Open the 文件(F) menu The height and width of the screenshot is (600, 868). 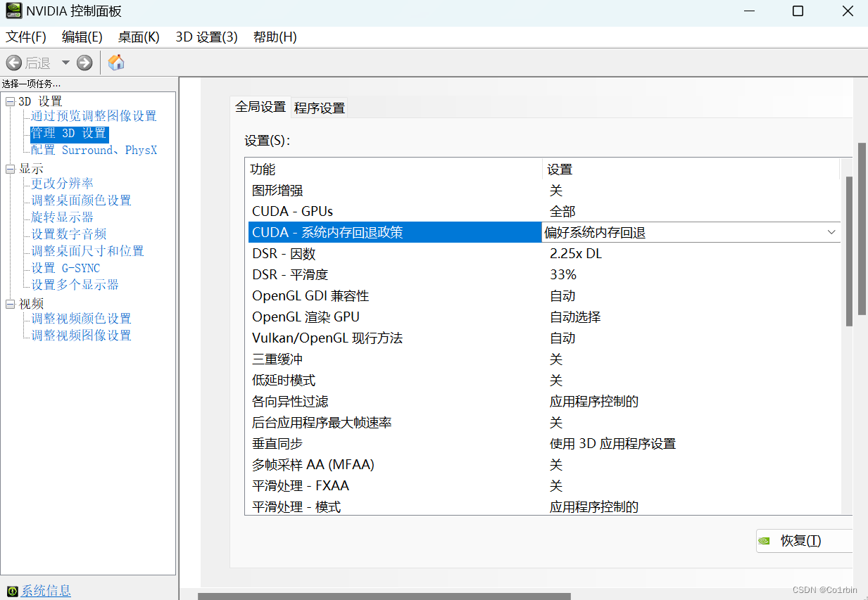[x=26, y=37]
